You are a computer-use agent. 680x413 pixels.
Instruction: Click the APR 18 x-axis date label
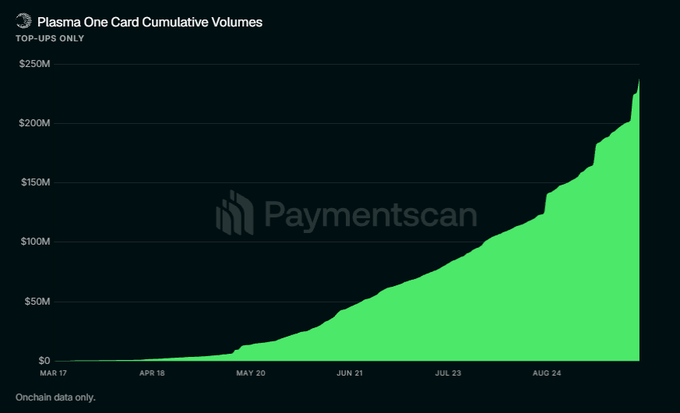tap(152, 373)
